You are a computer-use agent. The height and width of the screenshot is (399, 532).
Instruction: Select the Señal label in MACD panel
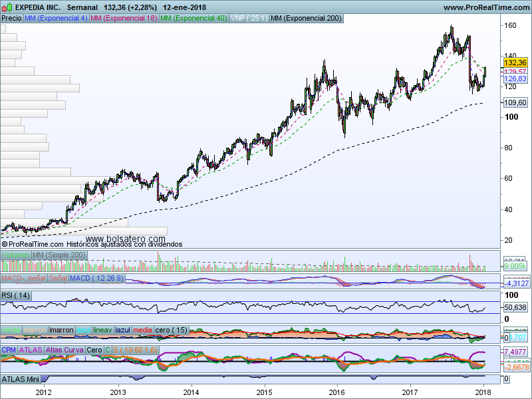(58, 278)
